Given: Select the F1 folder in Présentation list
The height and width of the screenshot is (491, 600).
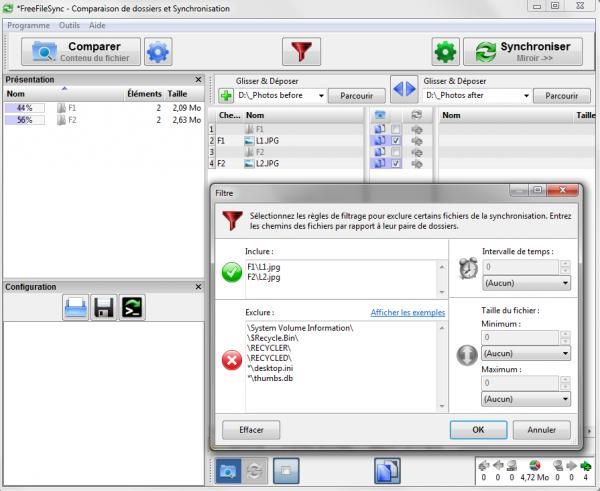Looking at the screenshot, I should 103,108.
